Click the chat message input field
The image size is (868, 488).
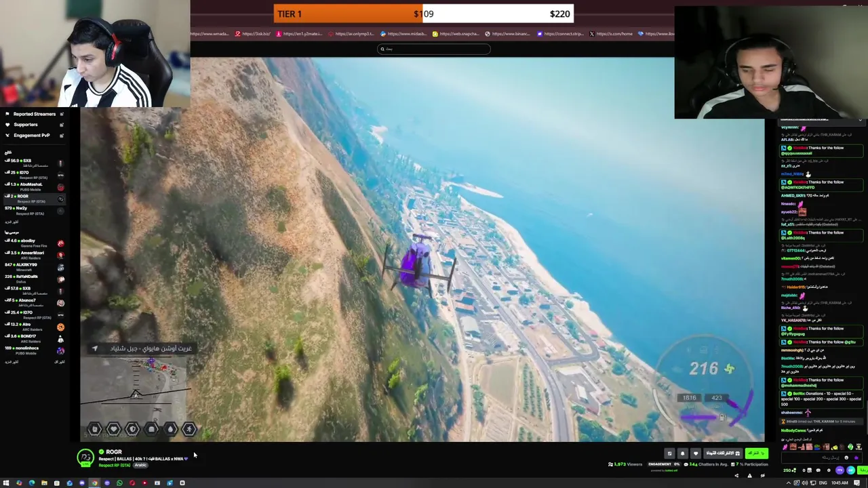[x=821, y=457]
